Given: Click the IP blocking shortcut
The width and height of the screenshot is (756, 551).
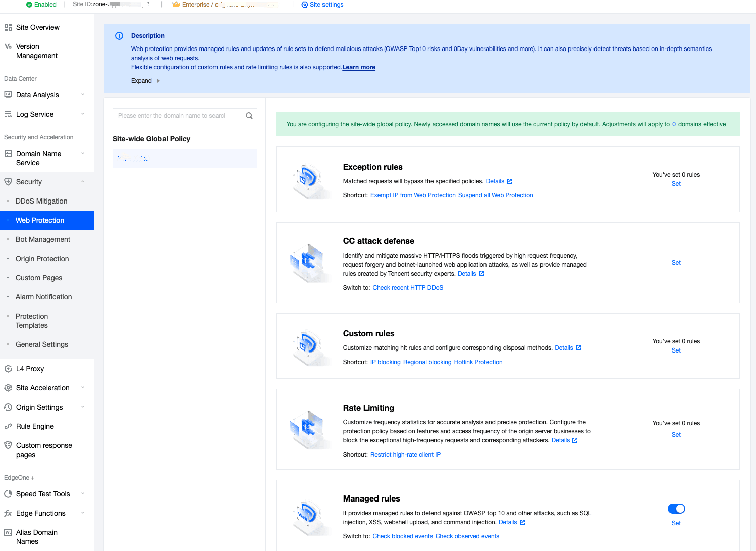Looking at the screenshot, I should point(386,362).
